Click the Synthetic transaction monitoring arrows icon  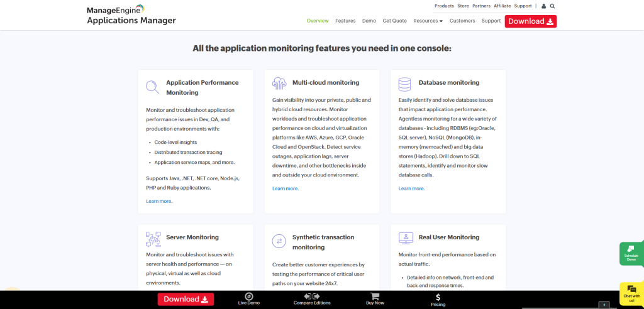coord(279,241)
